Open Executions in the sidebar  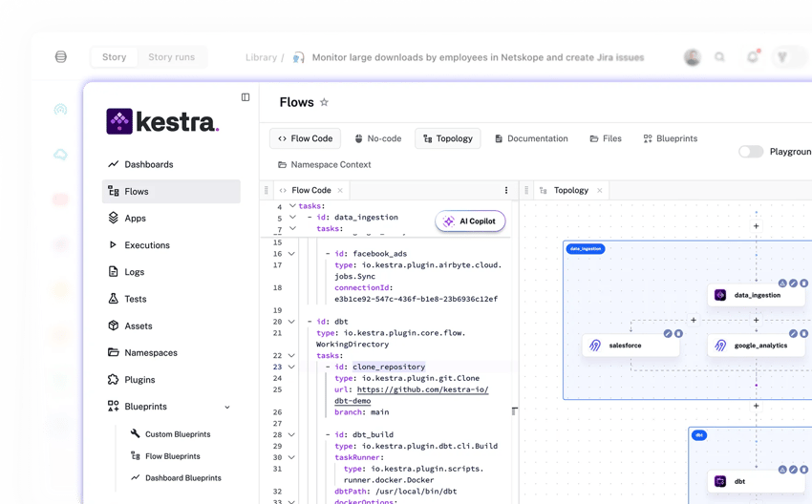point(146,245)
